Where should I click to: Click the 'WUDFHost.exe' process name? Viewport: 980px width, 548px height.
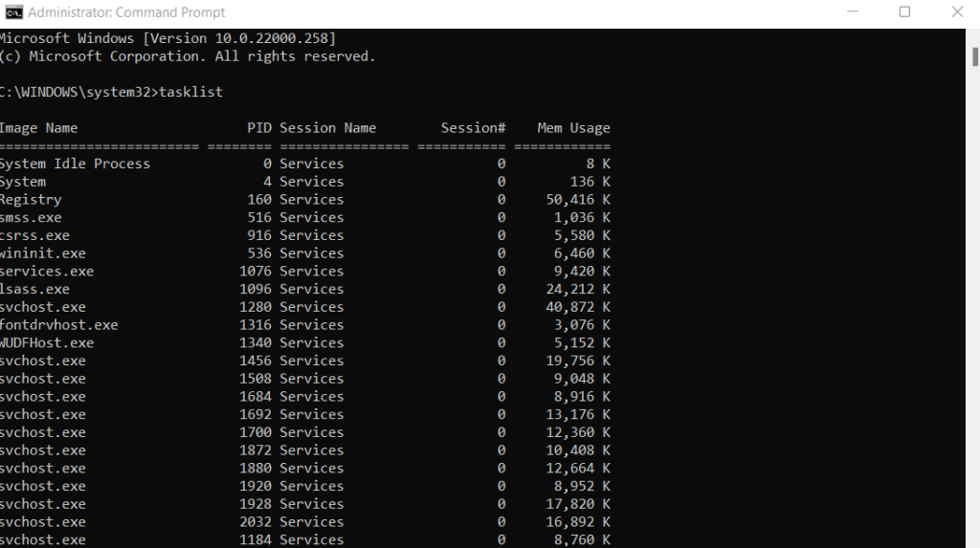click(47, 343)
